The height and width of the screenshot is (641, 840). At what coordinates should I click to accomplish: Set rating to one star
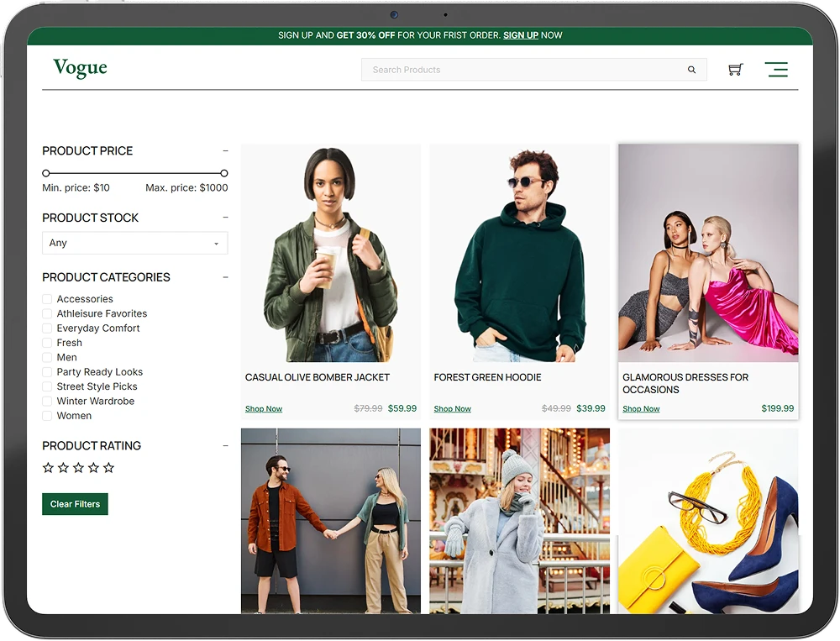(48, 467)
